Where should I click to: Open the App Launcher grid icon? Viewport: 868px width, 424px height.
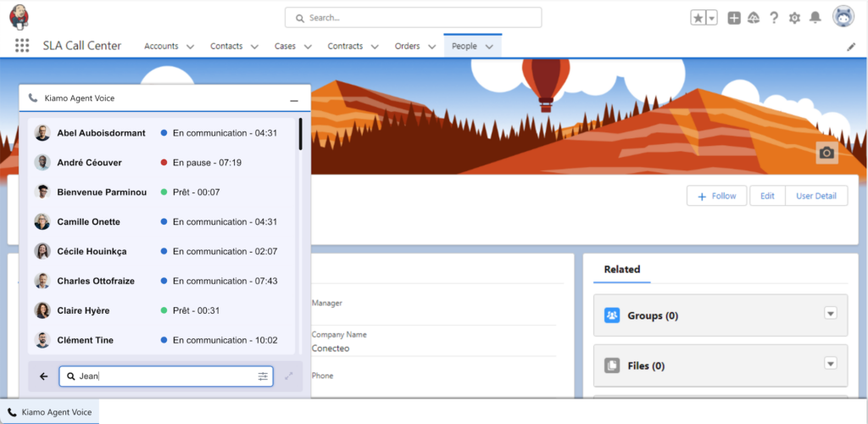coord(22,46)
